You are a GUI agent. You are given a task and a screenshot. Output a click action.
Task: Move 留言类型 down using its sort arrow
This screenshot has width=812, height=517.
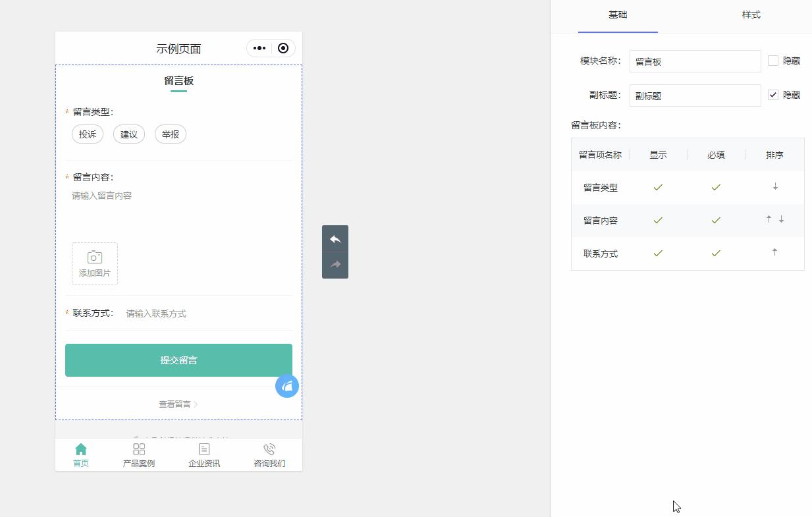click(774, 187)
